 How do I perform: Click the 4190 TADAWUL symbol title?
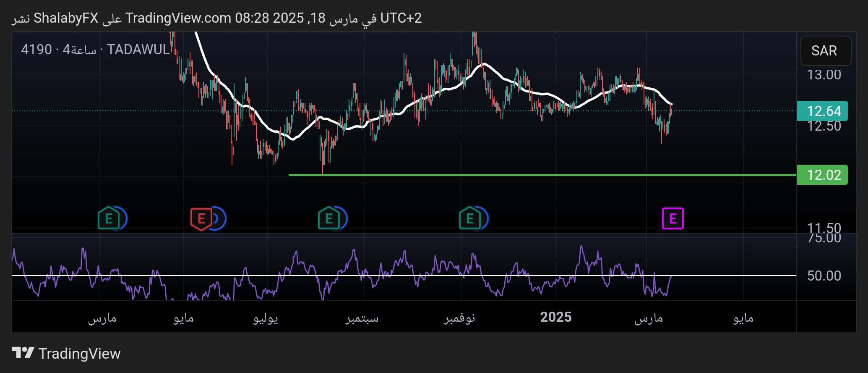96,50
